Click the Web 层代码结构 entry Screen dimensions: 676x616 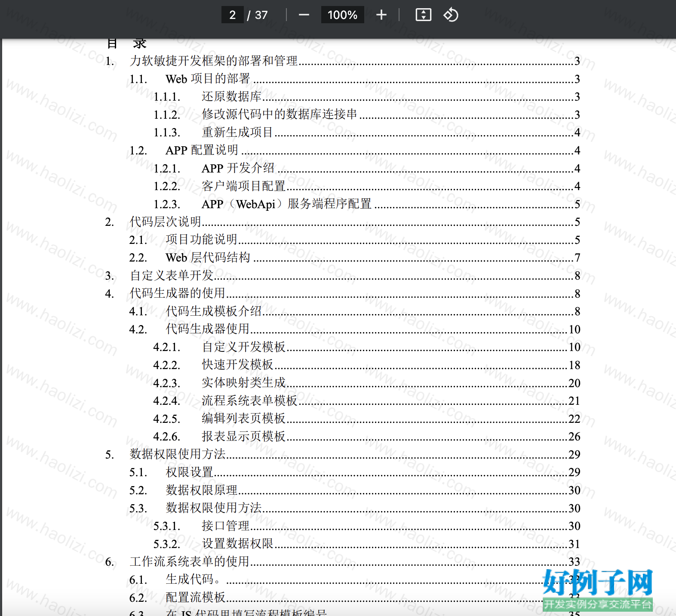click(355, 258)
